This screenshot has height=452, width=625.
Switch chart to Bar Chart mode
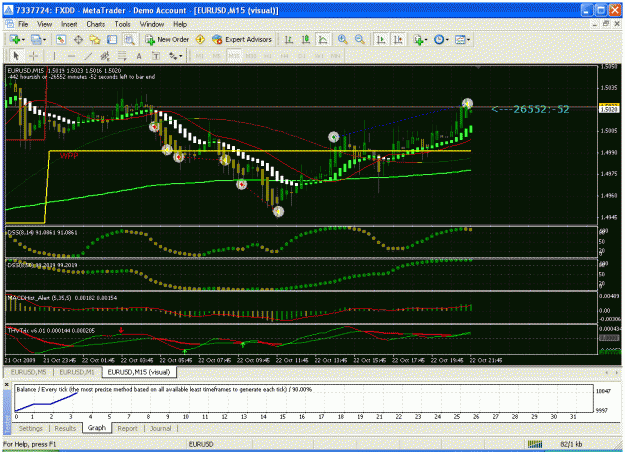[x=289, y=39]
